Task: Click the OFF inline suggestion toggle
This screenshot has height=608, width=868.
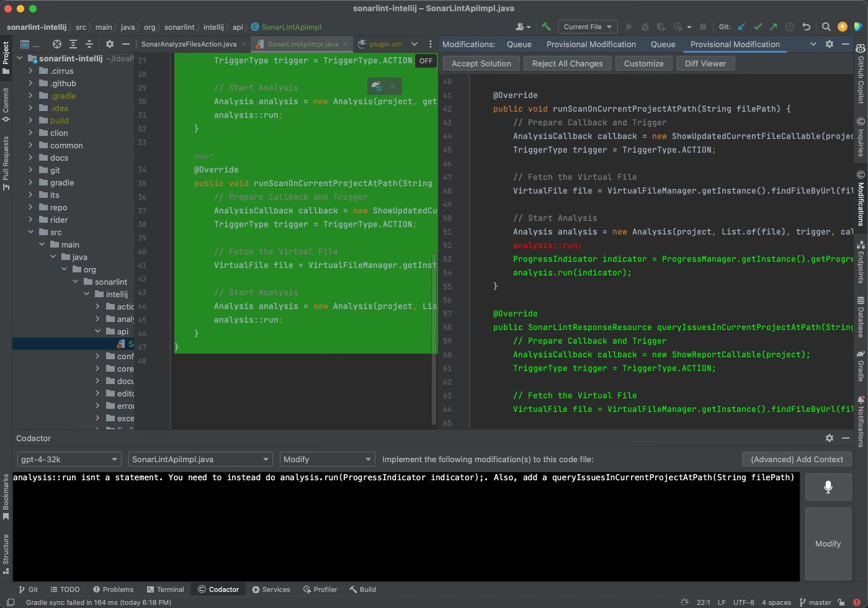Action: (x=426, y=60)
